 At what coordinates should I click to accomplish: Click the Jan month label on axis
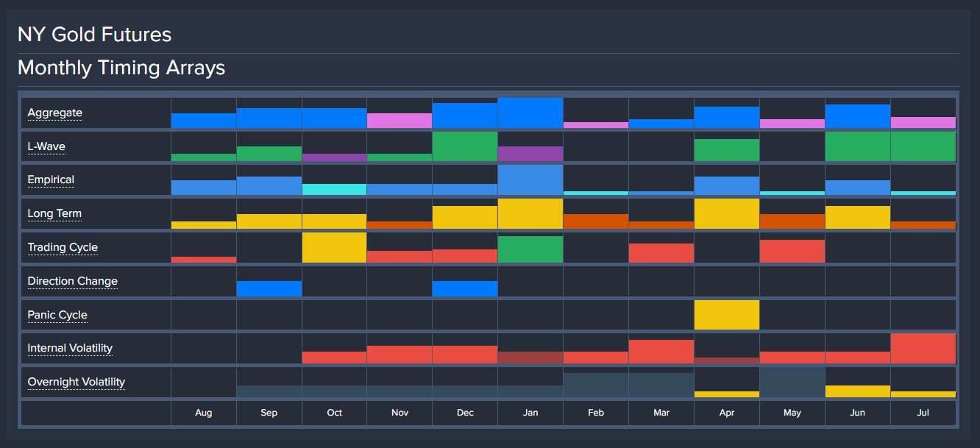[530, 413]
